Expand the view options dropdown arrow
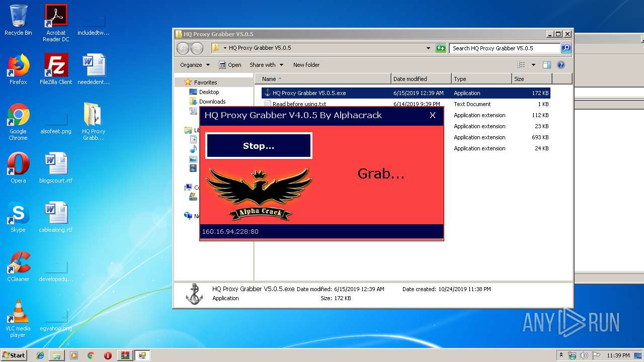Image resolution: width=644 pixels, height=362 pixels. pos(533,65)
